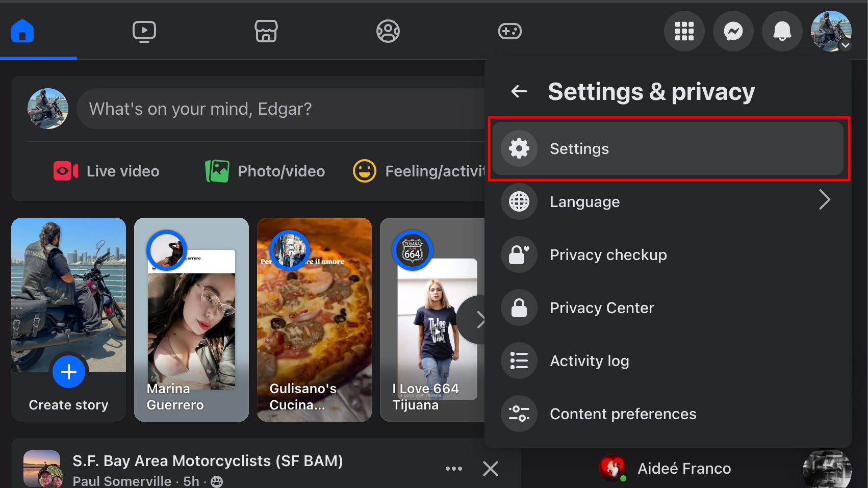
Task: Click the Privacy checkup lock-heart icon
Action: [519, 254]
